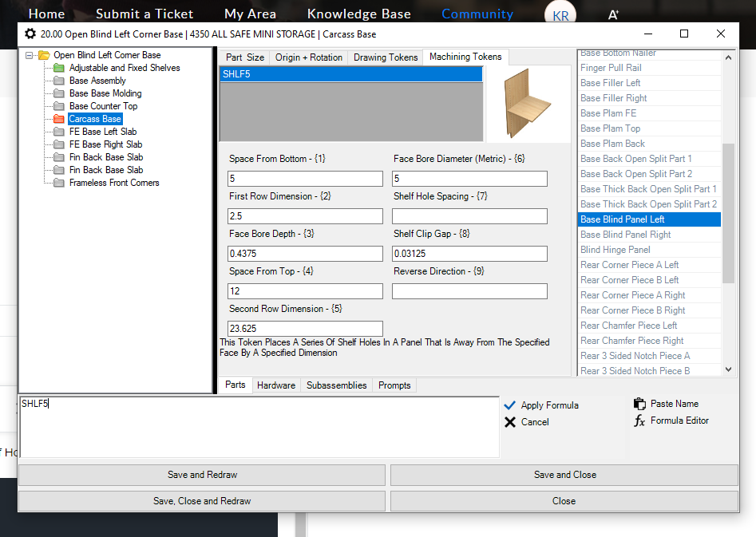The width and height of the screenshot is (756, 537).
Task: Click into Space From Bottom field
Action: (x=305, y=179)
